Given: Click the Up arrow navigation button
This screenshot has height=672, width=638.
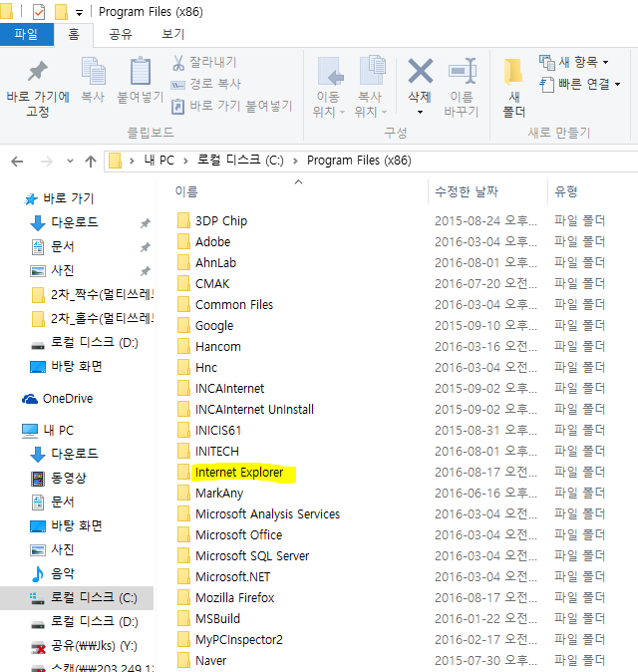Looking at the screenshot, I should (x=91, y=161).
